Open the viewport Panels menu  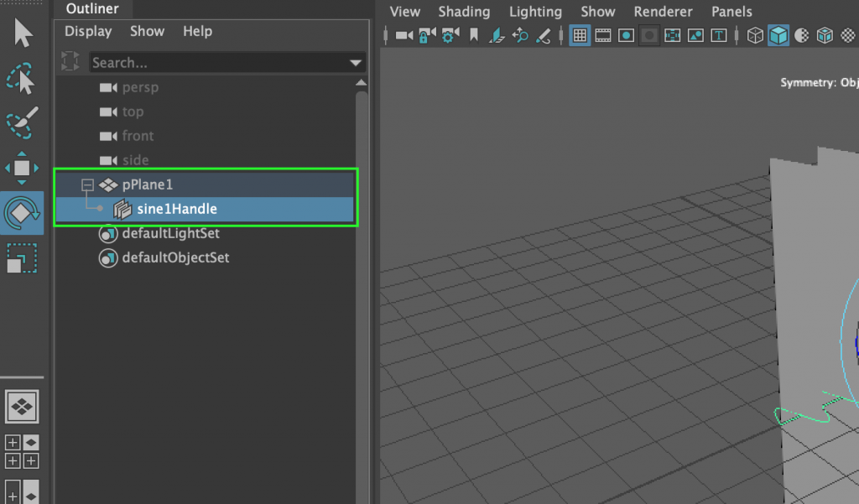point(731,12)
